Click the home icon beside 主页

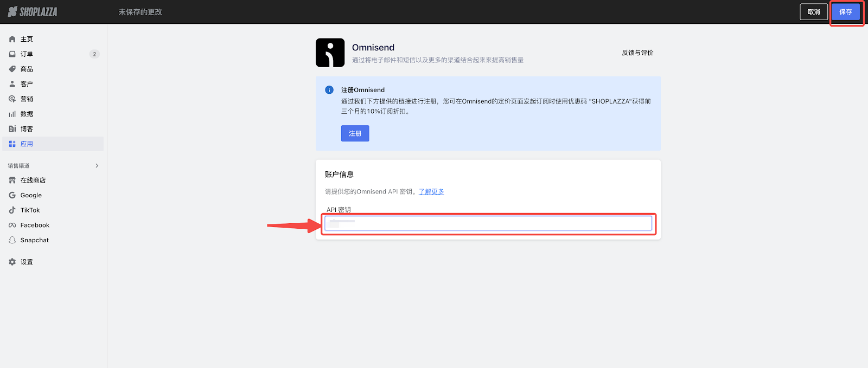[12, 39]
